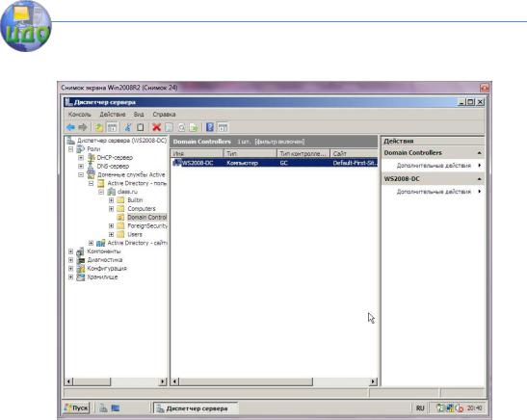This screenshot has height=420, width=527.
Task: Sort by the Имя column header
Action: [197, 153]
